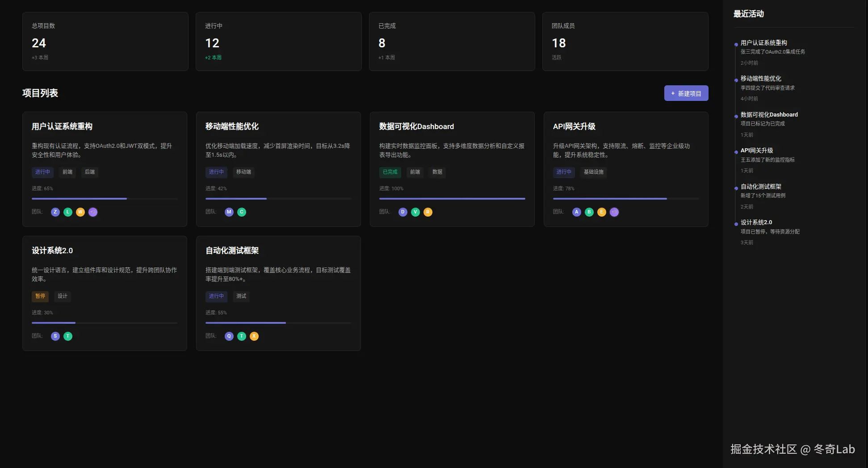The height and width of the screenshot is (468, 868).
Task: Click the M avatar in 移动端性能优化 card
Action: click(229, 212)
